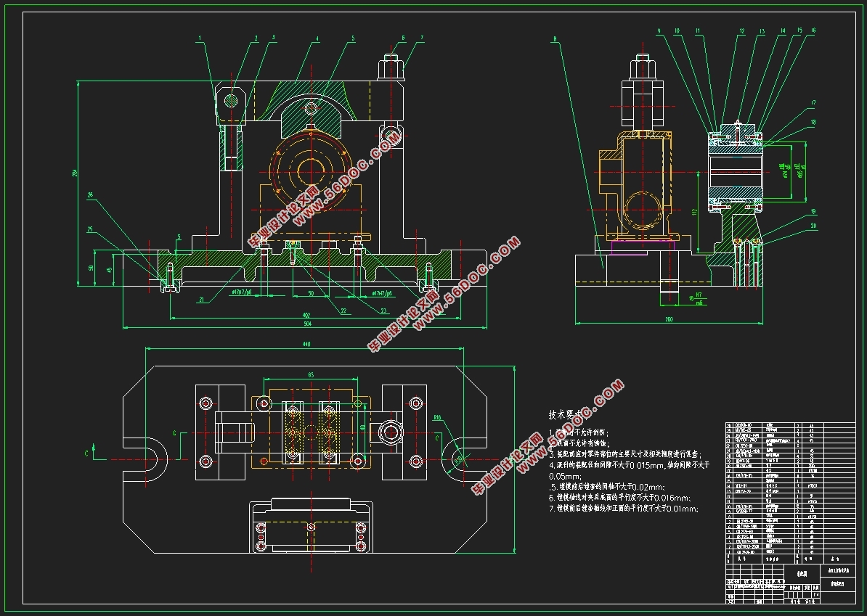Click the 112 vertical dimension
867x616 pixels.
point(695,211)
